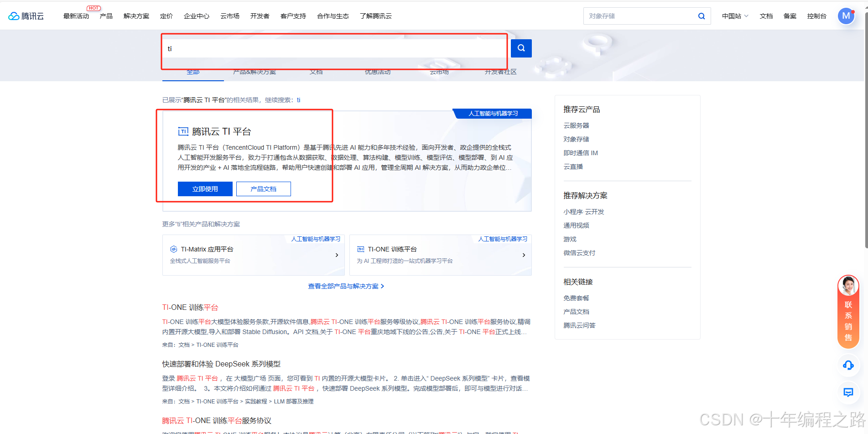The width and height of the screenshot is (868, 434).
Task: Click the customer service headset icon
Action: pyautogui.click(x=848, y=365)
